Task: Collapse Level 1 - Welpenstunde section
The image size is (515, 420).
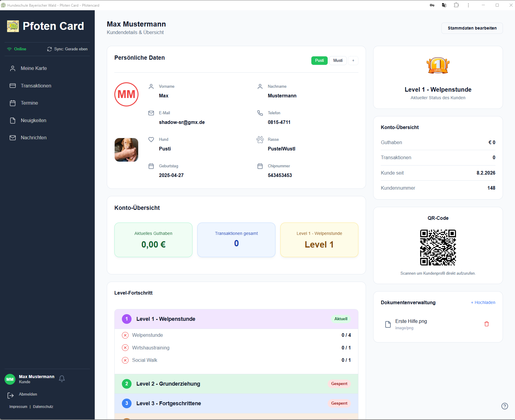Action: pos(236,319)
